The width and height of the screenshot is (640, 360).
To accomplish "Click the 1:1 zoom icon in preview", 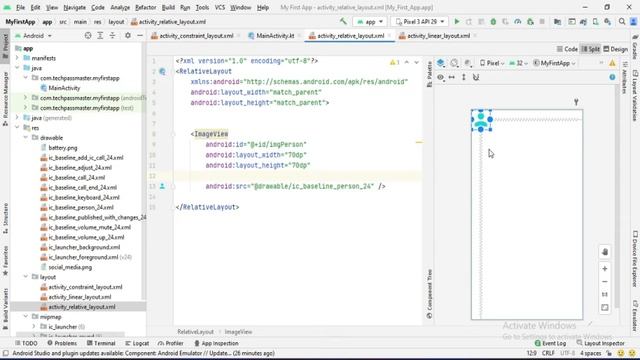I will click(x=605, y=294).
